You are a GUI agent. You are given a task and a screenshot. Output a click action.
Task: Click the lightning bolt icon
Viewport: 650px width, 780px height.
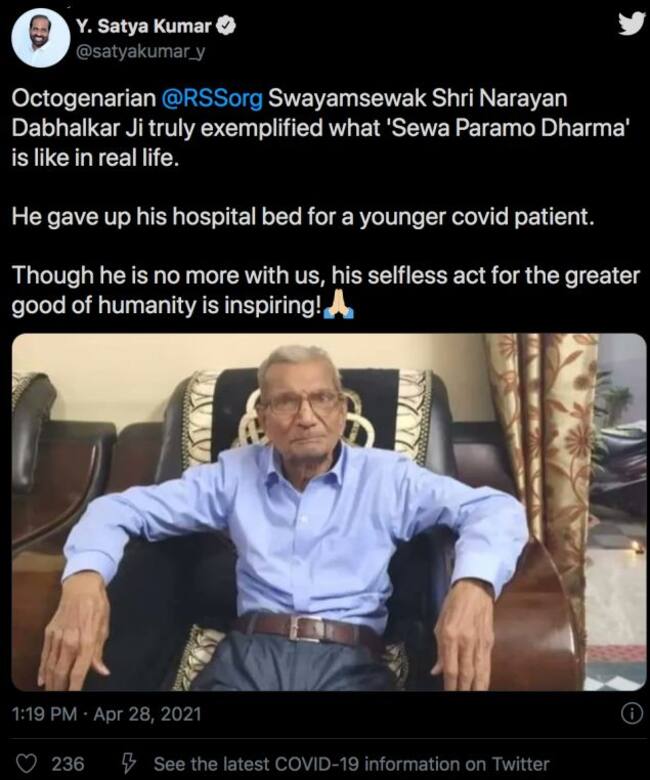(x=128, y=763)
